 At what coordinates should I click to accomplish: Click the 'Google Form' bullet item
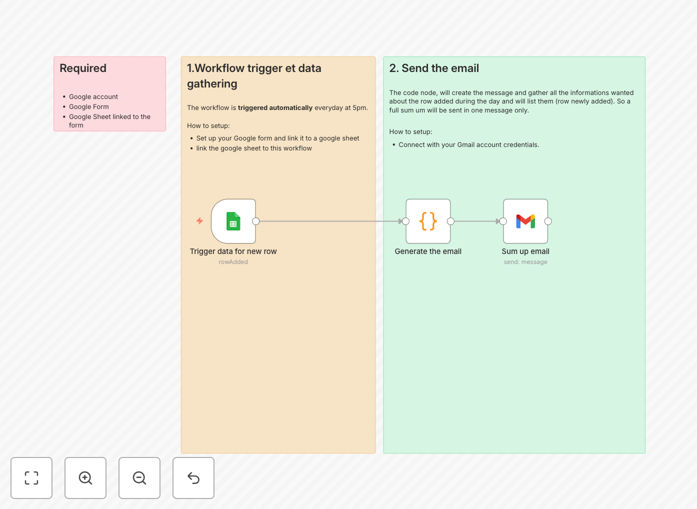coord(89,107)
